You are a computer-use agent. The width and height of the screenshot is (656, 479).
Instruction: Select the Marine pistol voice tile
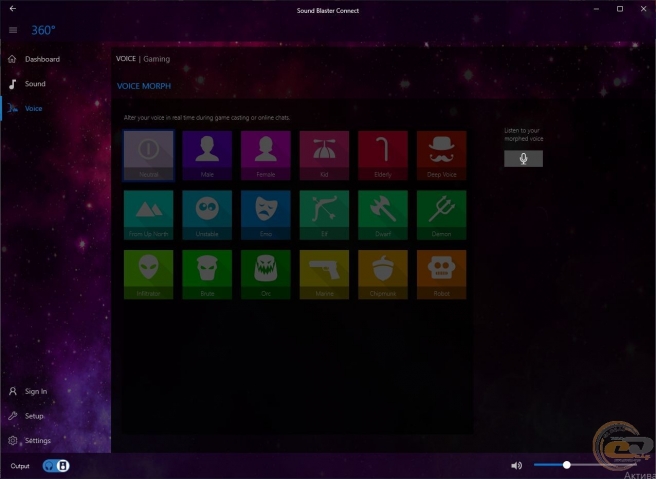click(x=324, y=274)
